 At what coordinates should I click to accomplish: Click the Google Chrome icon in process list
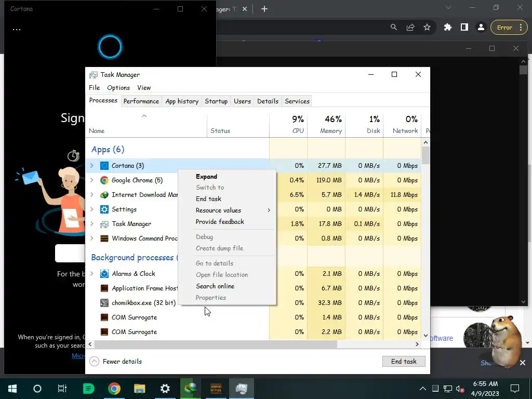[x=104, y=180]
